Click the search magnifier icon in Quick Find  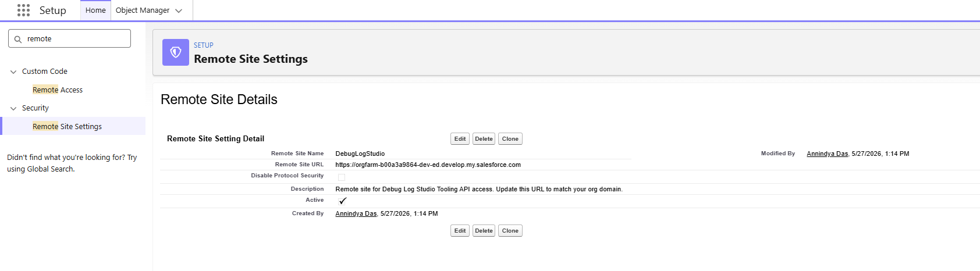pyautogui.click(x=18, y=39)
